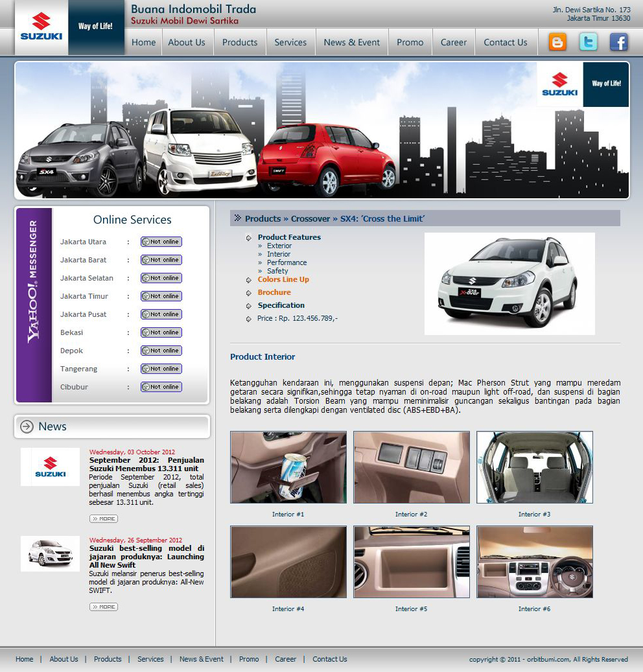Open Suzuki best-selling model headline
This screenshot has width=643, height=672.
coord(146,557)
